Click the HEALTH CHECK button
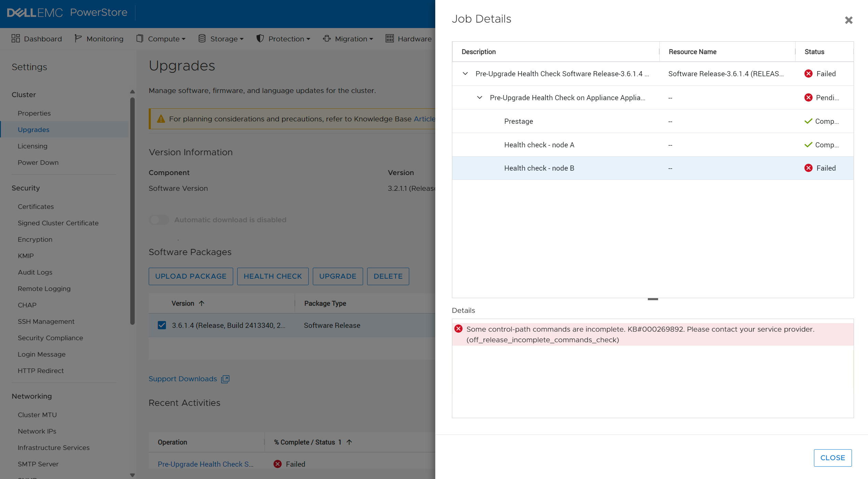Viewport: 868px width, 479px height. [x=272, y=276]
